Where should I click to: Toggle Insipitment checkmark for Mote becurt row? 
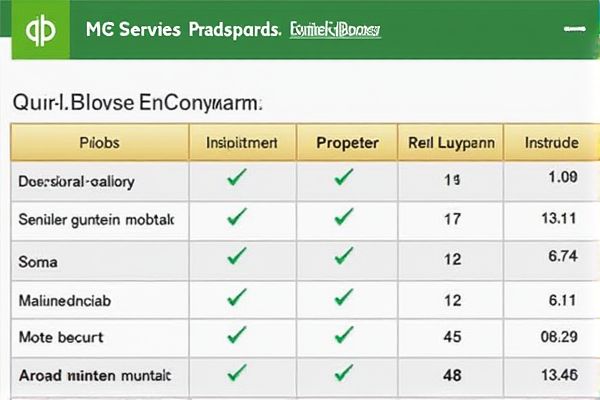coord(237,335)
